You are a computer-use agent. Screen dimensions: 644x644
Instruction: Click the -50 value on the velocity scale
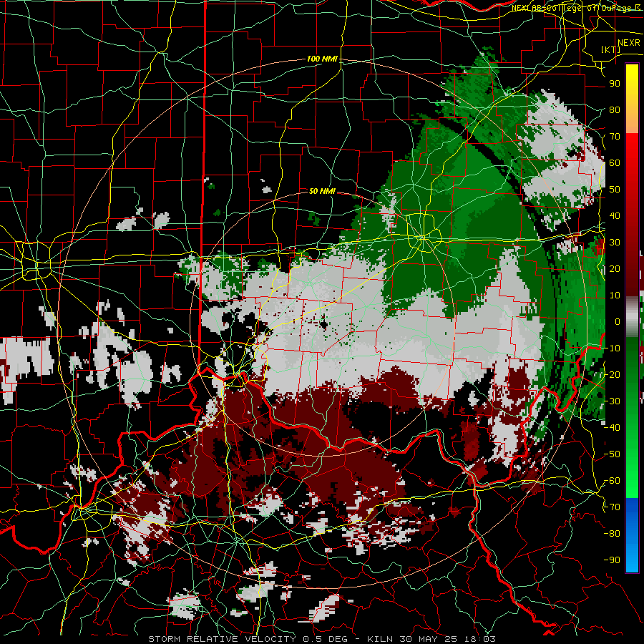click(x=612, y=454)
